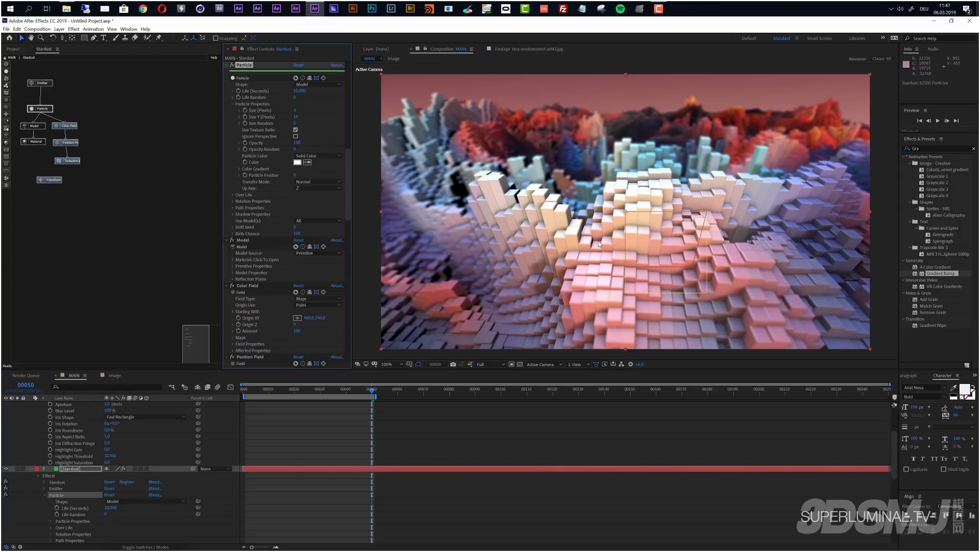Select the Pen tool
The height and width of the screenshot is (552, 980).
(x=94, y=38)
